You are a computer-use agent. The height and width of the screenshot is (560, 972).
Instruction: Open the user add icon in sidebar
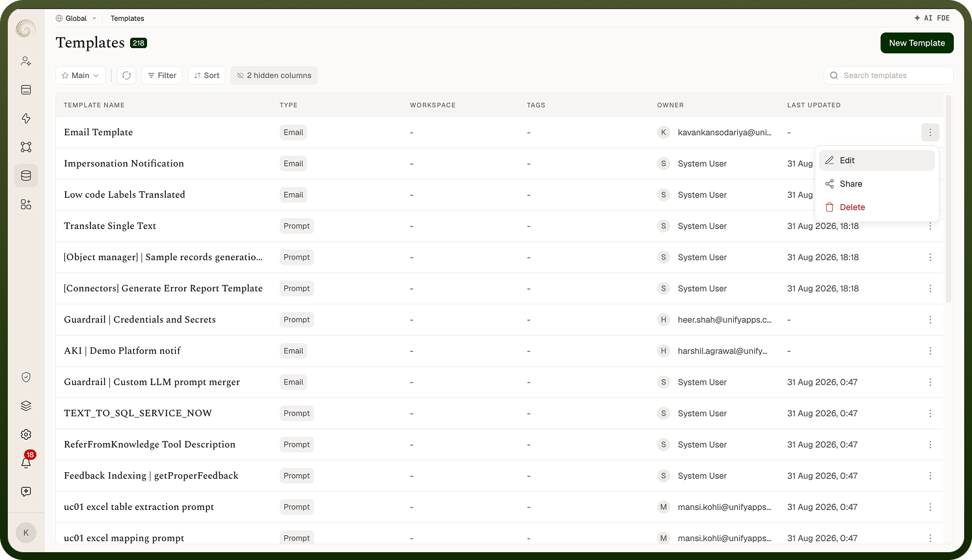26,61
